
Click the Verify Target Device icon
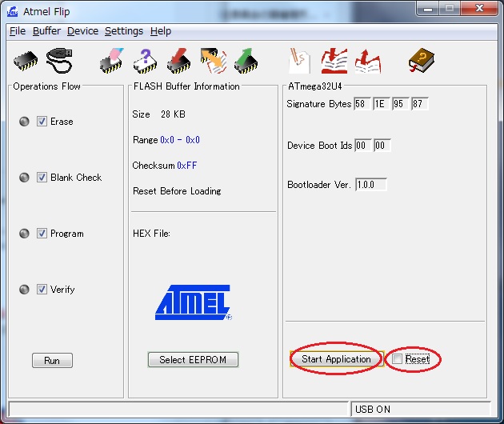point(213,61)
